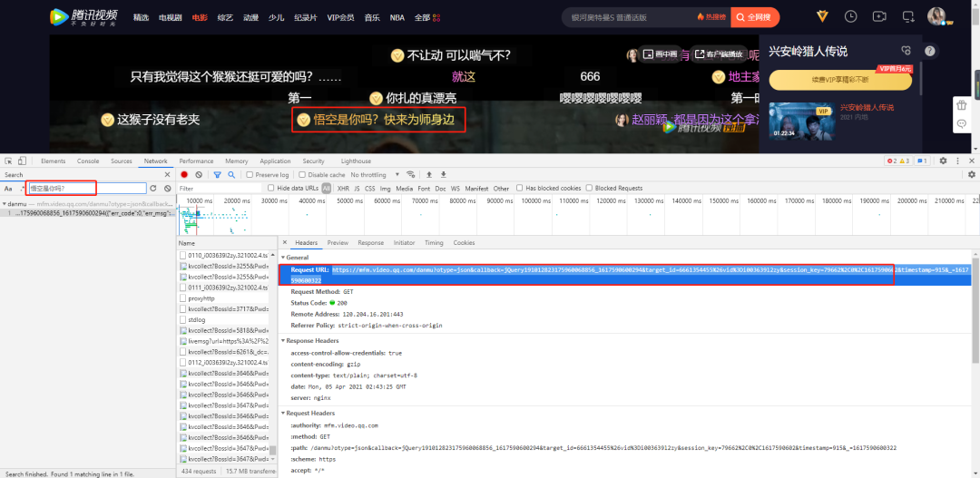Clear network log with the clear icon

(x=199, y=174)
